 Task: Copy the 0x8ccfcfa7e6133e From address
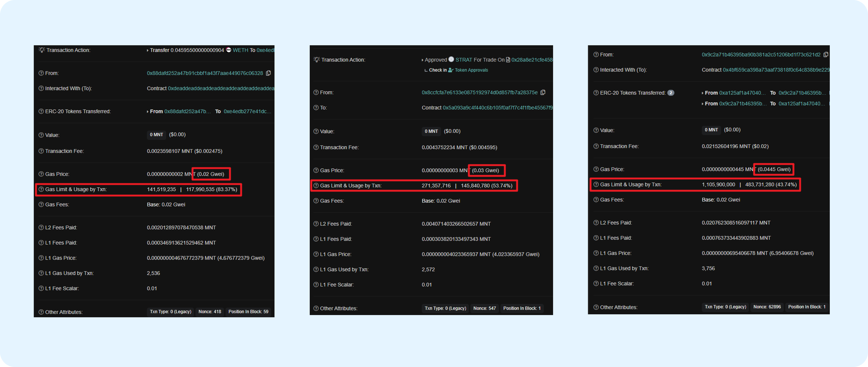click(543, 92)
